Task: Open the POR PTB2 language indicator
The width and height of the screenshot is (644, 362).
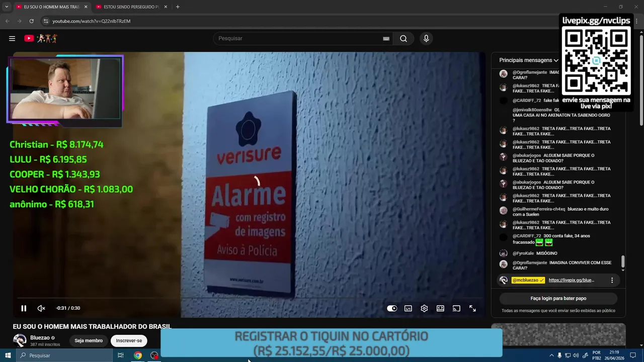Action: 596,355
